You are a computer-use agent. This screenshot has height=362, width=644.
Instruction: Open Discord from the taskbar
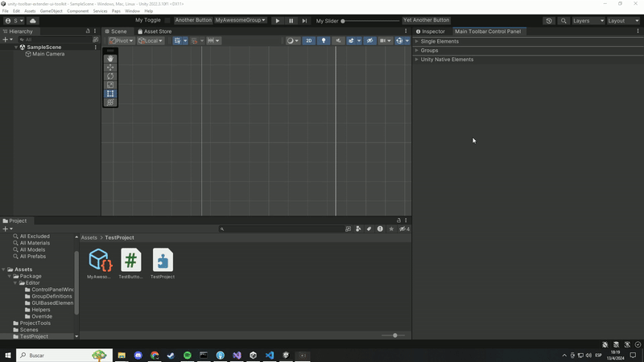138,356
